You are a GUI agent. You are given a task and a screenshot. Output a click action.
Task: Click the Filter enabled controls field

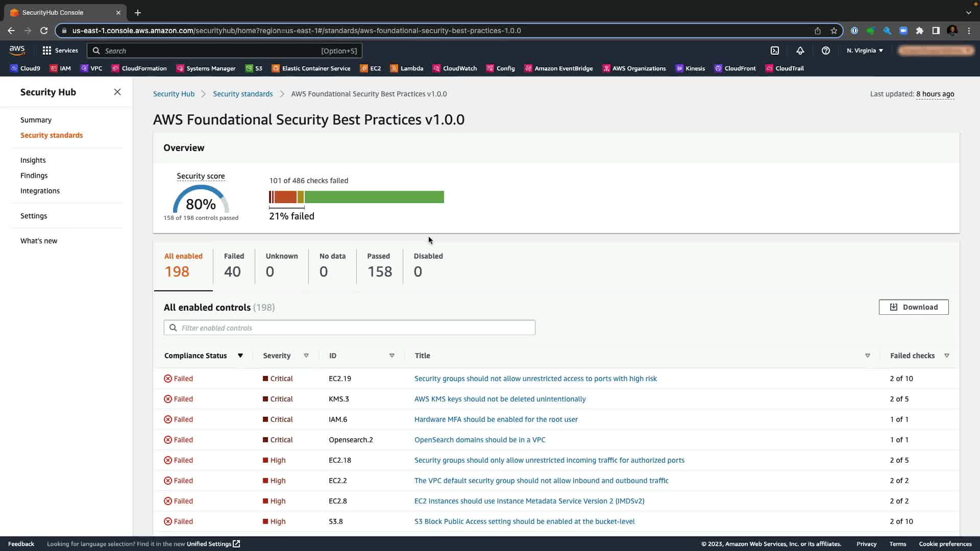point(349,328)
